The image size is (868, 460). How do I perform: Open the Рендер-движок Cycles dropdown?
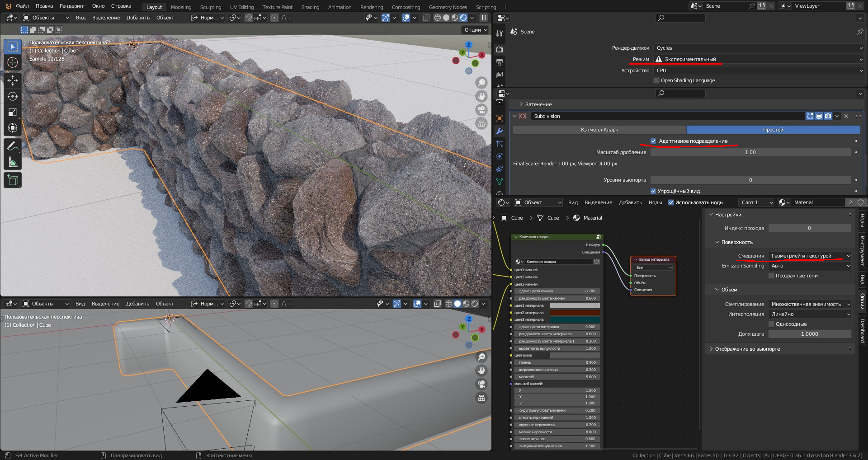click(x=759, y=48)
